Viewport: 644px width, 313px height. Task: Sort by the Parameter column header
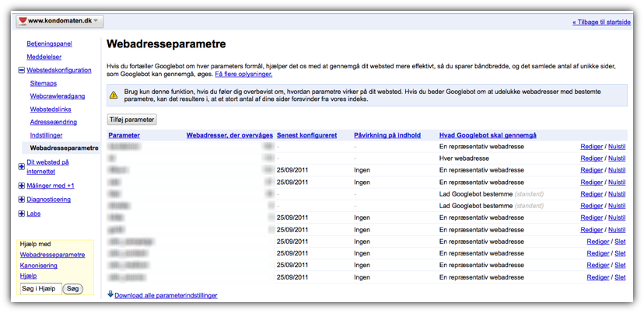(124, 135)
